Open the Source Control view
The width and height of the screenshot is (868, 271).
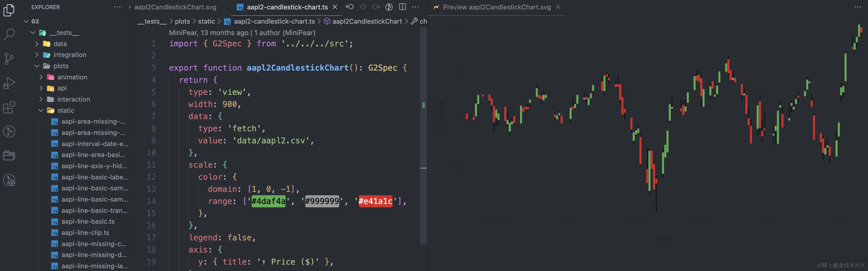[x=9, y=58]
